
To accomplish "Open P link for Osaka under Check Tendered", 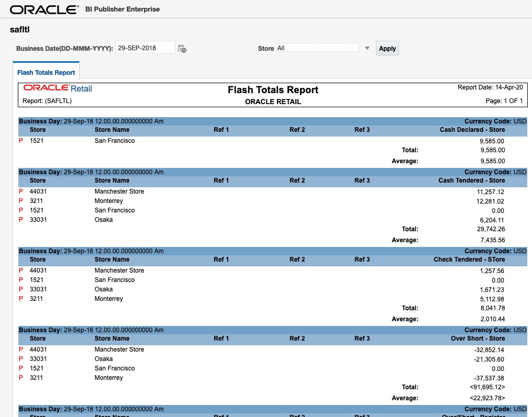I will click(x=21, y=289).
